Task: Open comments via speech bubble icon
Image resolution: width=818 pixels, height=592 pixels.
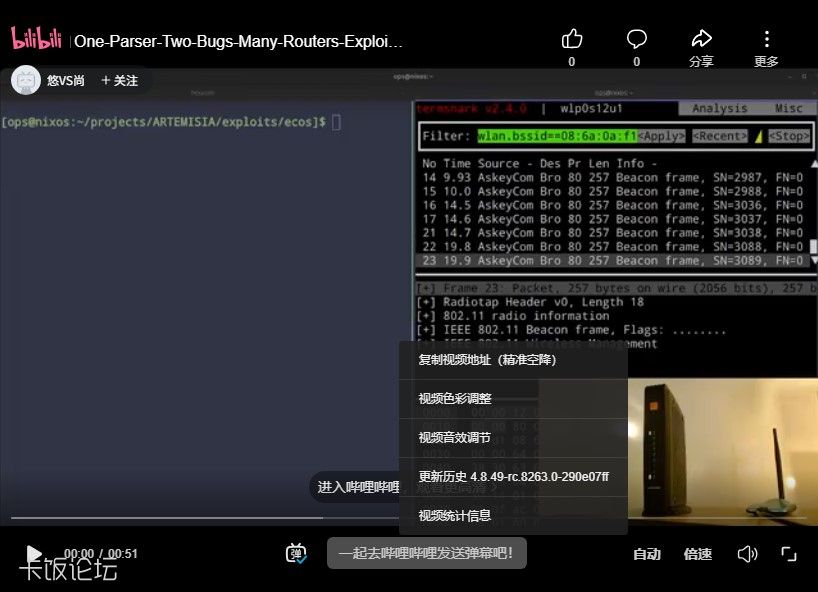Action: coord(636,39)
